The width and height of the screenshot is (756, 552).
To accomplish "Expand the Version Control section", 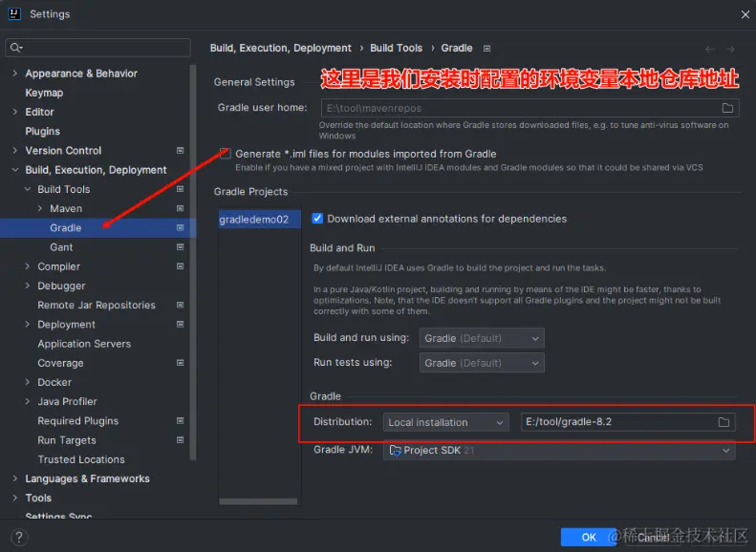I will click(x=15, y=150).
